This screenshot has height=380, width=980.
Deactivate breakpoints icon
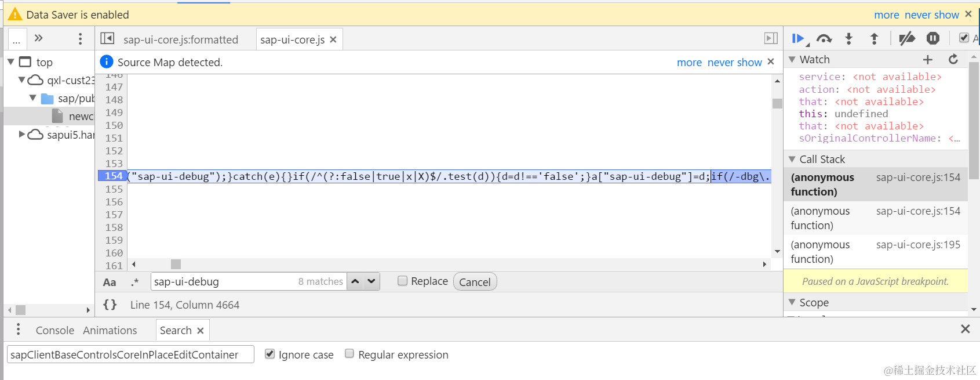(907, 39)
